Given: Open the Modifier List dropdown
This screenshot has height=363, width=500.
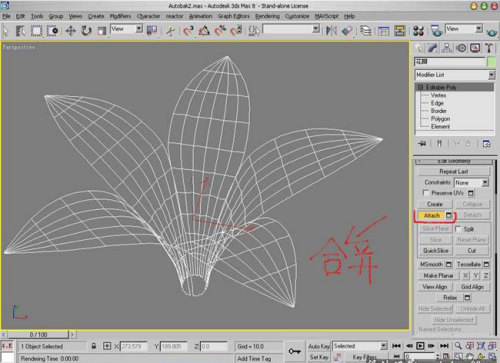Looking at the screenshot, I should pos(455,75).
